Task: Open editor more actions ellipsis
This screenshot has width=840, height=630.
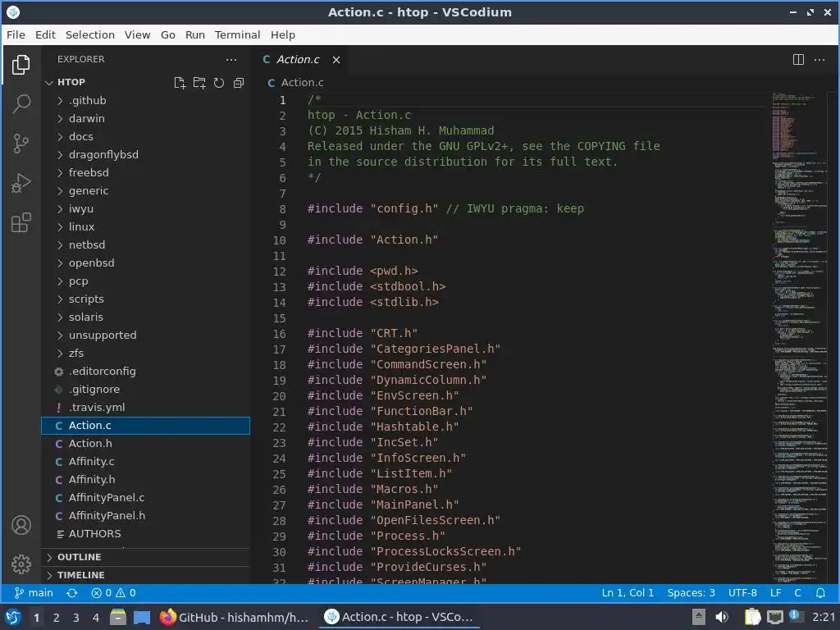Action: pyautogui.click(x=819, y=59)
